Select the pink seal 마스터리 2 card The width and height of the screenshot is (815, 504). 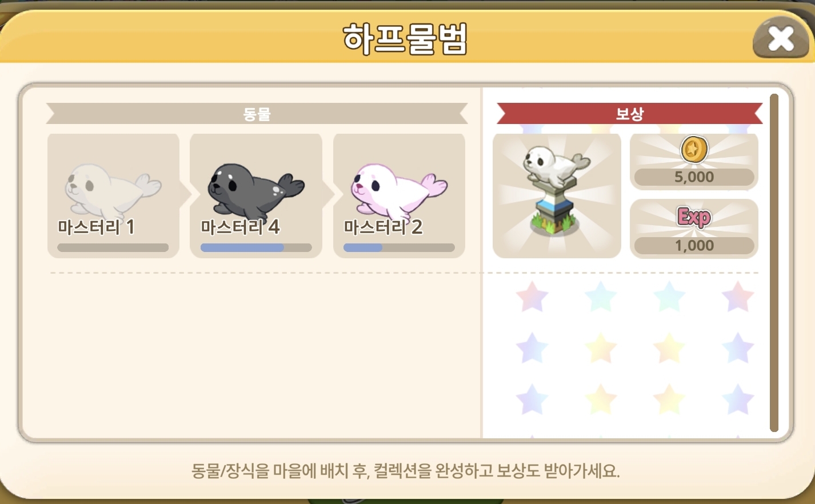[x=399, y=195]
